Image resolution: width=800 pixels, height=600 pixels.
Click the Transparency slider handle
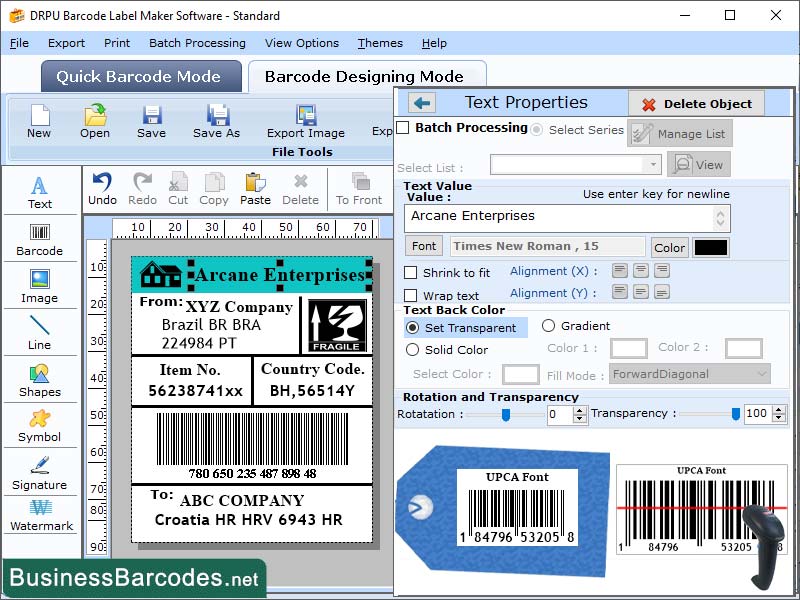pos(736,413)
